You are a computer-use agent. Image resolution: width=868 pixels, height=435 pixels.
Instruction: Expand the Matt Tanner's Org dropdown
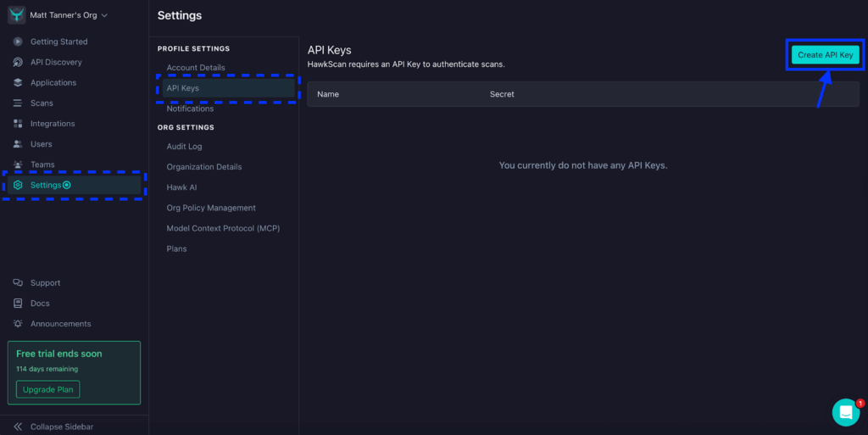coord(104,15)
